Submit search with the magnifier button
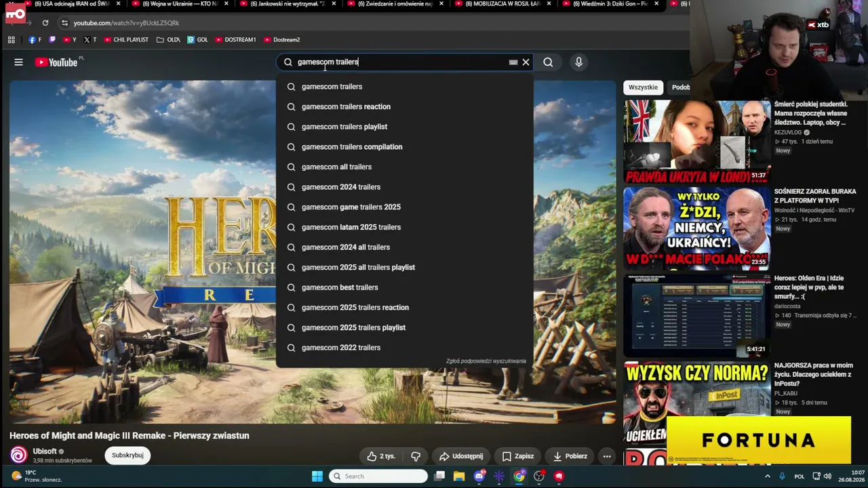The height and width of the screenshot is (488, 868). 548,62
